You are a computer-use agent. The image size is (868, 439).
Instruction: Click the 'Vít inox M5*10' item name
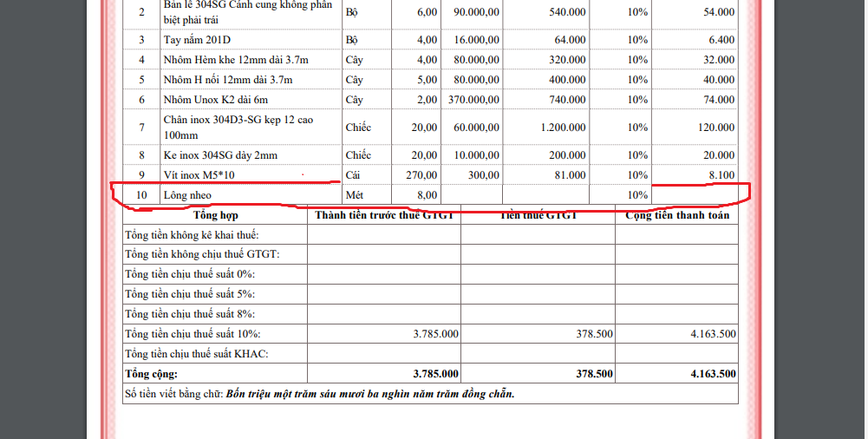[x=199, y=175]
